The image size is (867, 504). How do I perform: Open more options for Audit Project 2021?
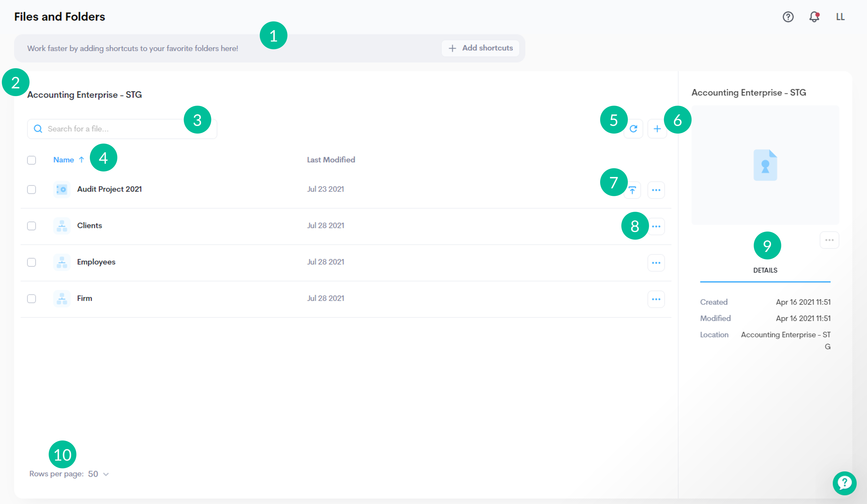[656, 190]
